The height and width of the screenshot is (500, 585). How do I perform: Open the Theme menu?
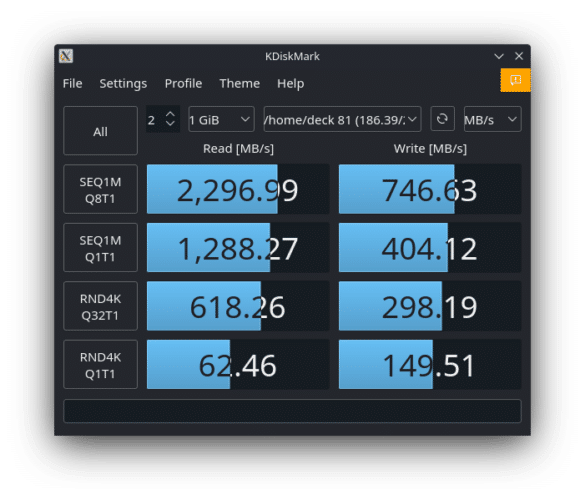(x=240, y=83)
